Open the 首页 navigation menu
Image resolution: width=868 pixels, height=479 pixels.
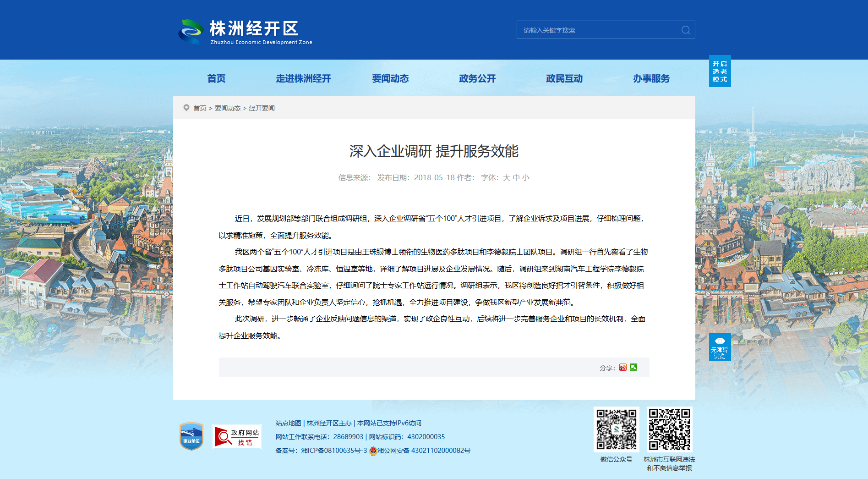[216, 78]
